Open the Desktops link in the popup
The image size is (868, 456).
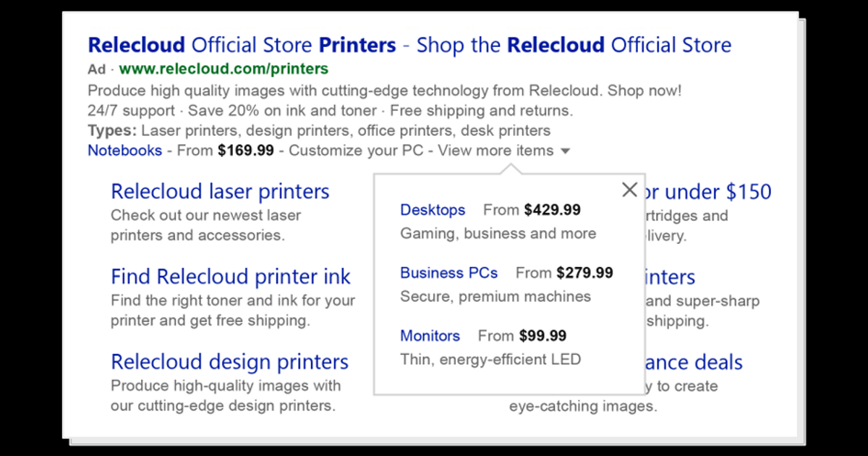432,210
